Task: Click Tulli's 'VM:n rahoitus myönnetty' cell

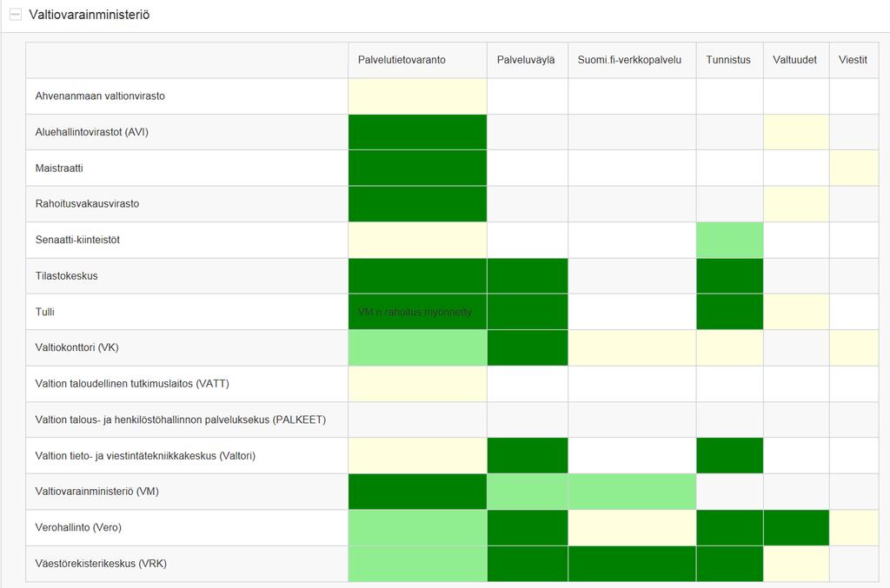Action: pyautogui.click(x=418, y=312)
